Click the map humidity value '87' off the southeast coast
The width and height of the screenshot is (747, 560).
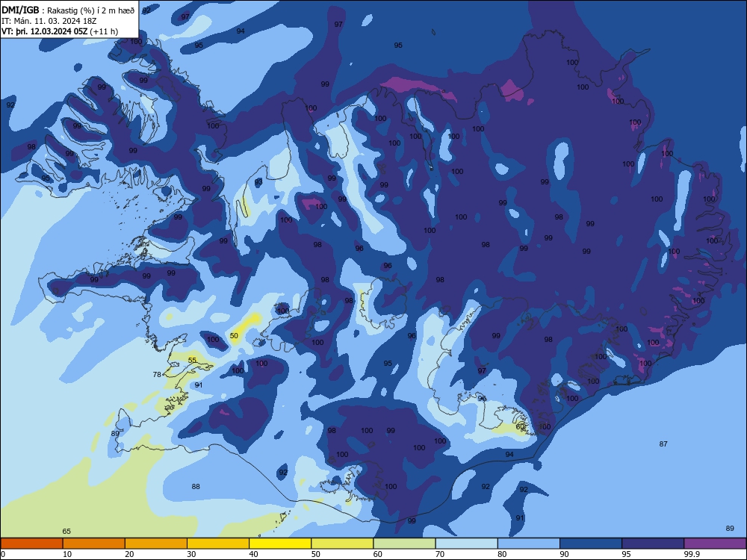pos(663,444)
